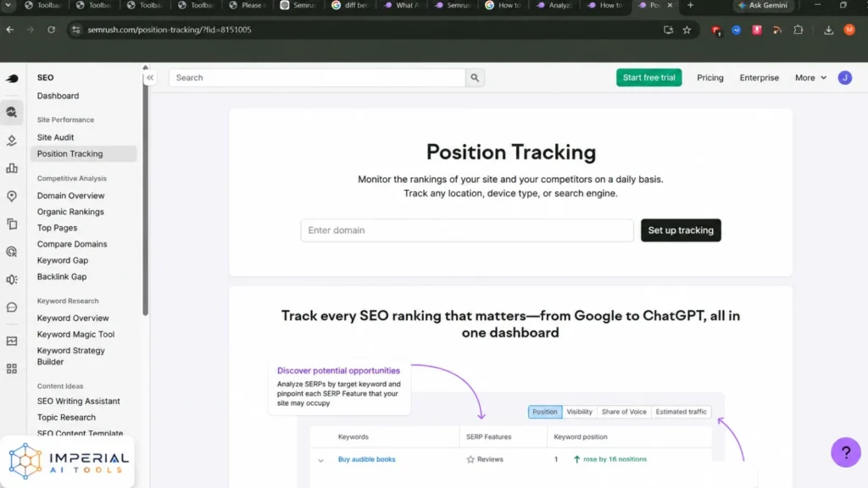Select the Position tab in preview
The width and height of the screenshot is (868, 488).
tap(545, 413)
